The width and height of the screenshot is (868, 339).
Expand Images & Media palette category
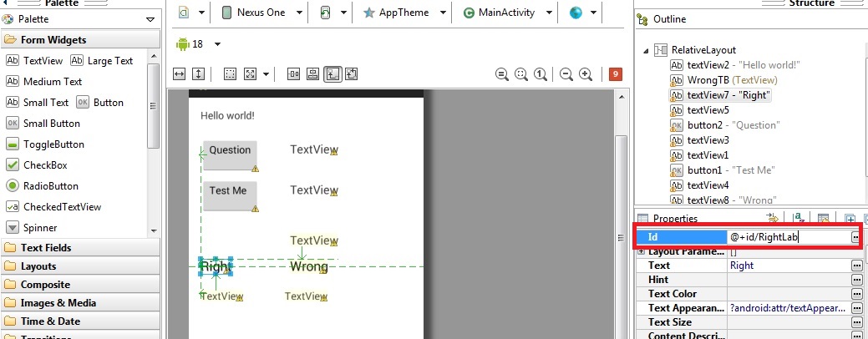tap(79, 303)
